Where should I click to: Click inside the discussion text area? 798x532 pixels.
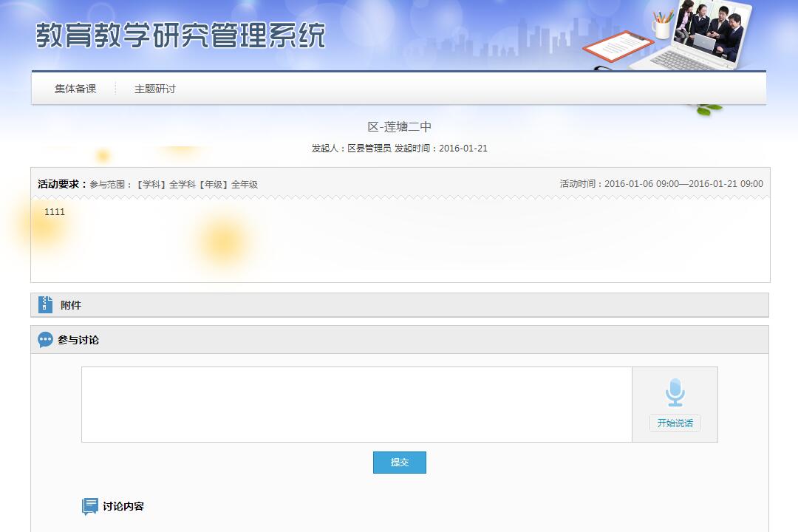pyautogui.click(x=357, y=404)
